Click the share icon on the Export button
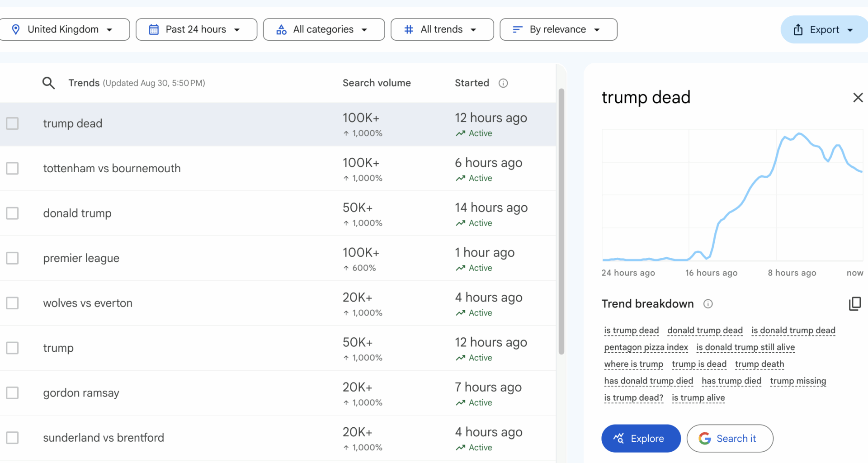Viewport: 868px width, 463px height. pyautogui.click(x=798, y=29)
